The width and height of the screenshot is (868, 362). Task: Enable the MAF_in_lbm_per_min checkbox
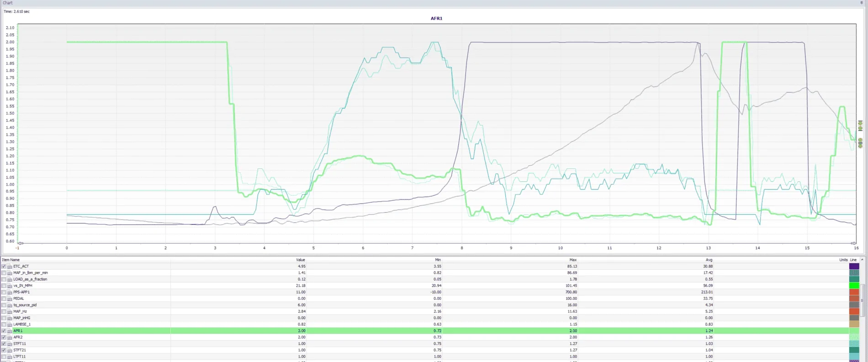(4, 273)
